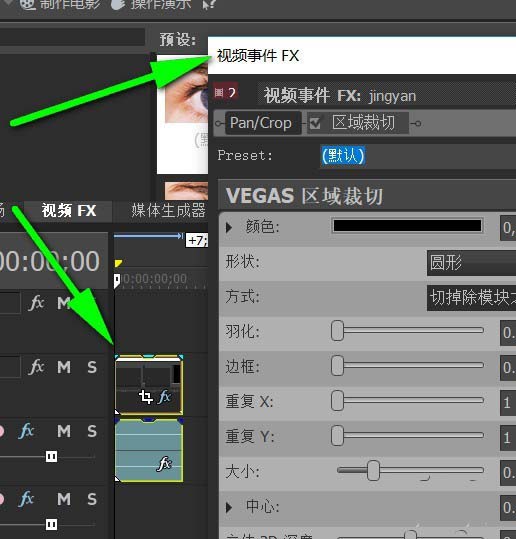The width and height of the screenshot is (516, 539).
Task: Open the event FX icon on the teal audio clip
Action: coord(164,463)
